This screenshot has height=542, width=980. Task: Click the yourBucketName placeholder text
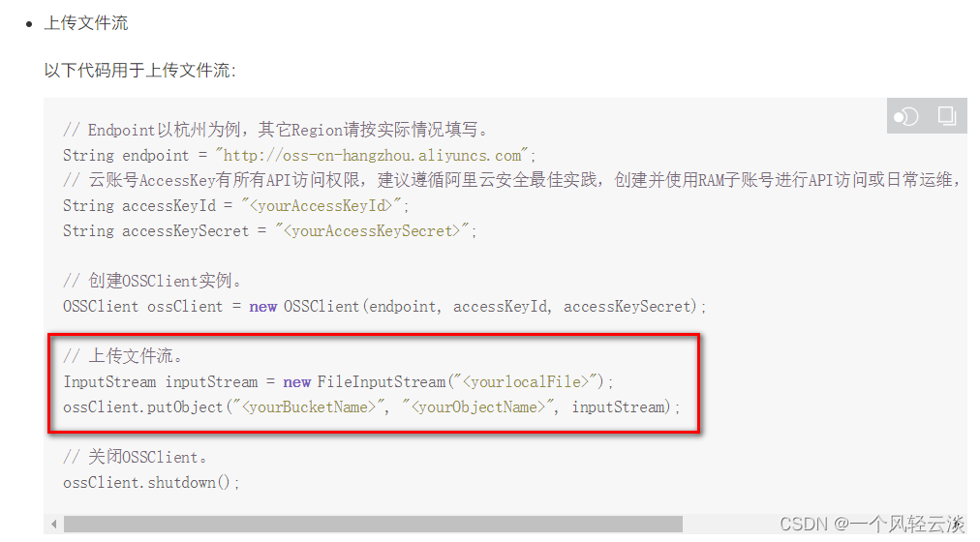308,407
